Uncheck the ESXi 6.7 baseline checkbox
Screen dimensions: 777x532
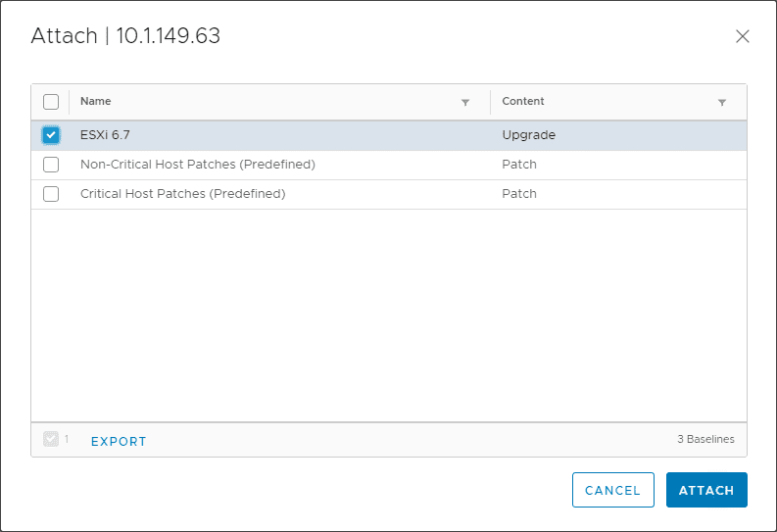[x=51, y=135]
